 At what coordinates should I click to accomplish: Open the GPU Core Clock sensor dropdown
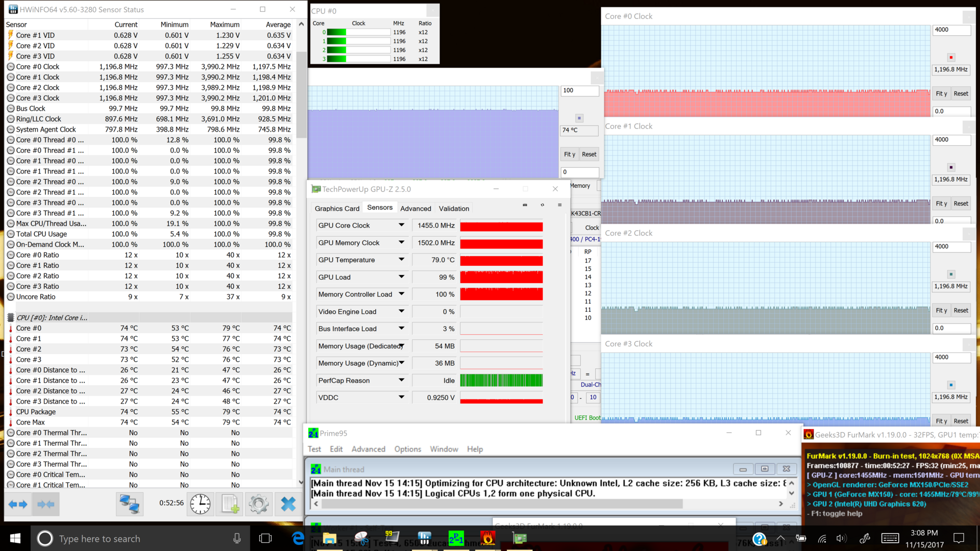coord(402,225)
